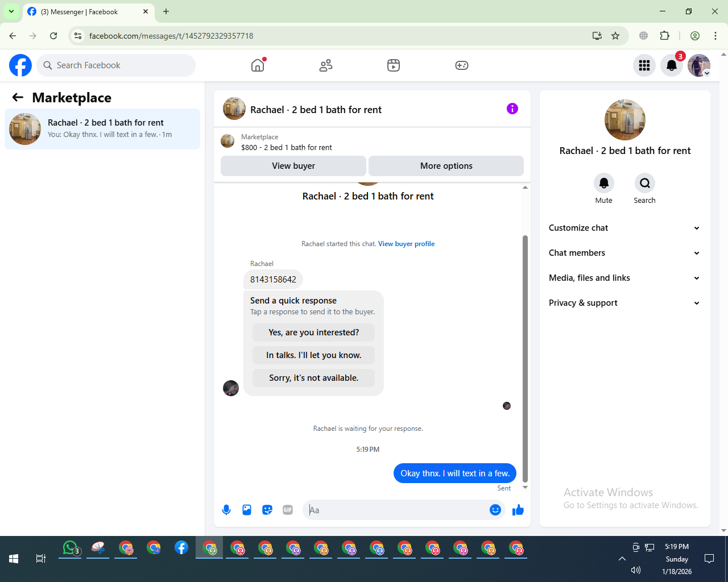728x582 pixels.
Task: Open View buyer profile link
Action: [x=407, y=244]
